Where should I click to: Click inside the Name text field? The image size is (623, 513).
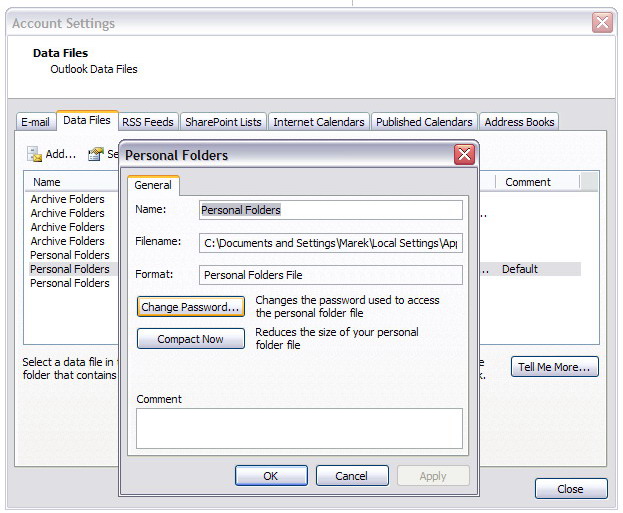(x=331, y=210)
